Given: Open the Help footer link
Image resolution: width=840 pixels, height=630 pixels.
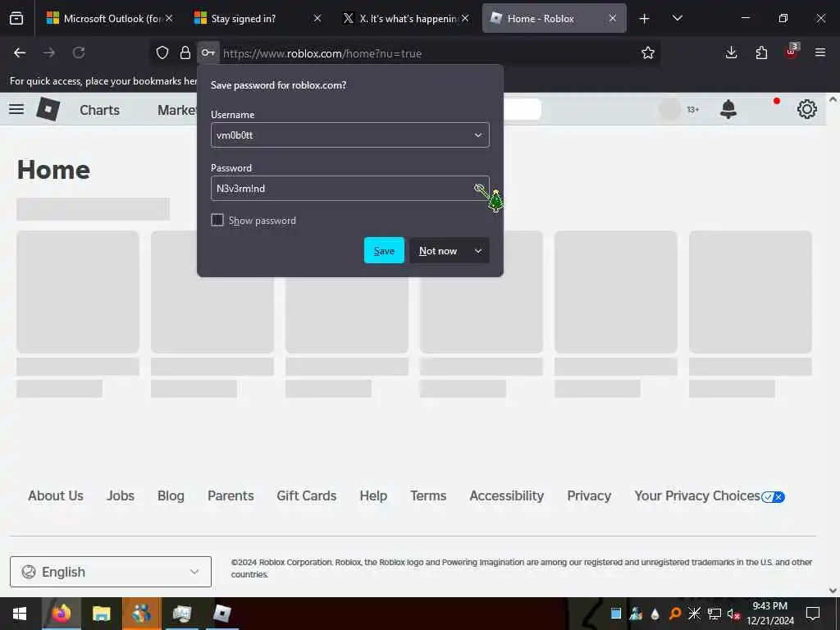Looking at the screenshot, I should (x=373, y=496).
